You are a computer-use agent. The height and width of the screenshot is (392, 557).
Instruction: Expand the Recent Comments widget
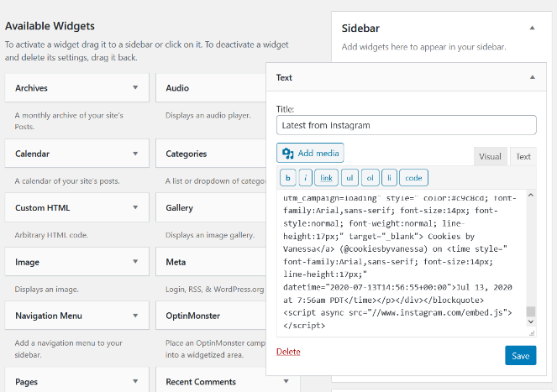286,381
